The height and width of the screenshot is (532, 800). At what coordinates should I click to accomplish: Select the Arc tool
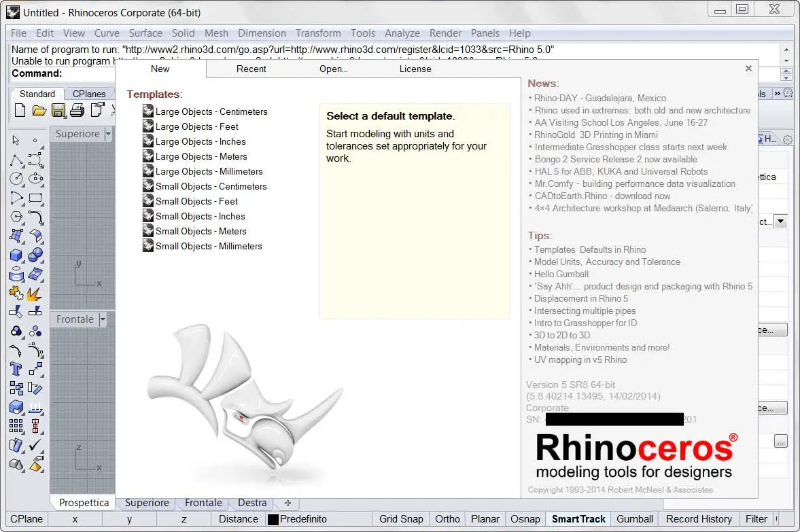(16, 198)
